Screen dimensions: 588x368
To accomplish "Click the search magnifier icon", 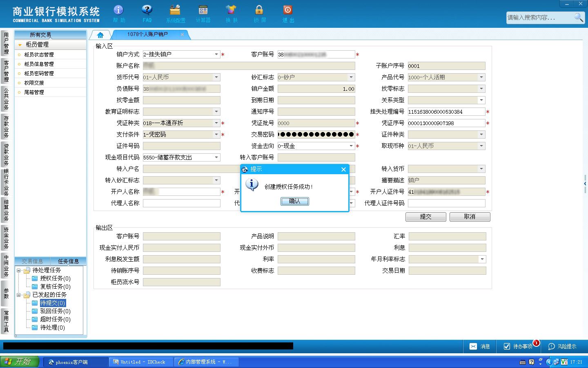I will [579, 17].
